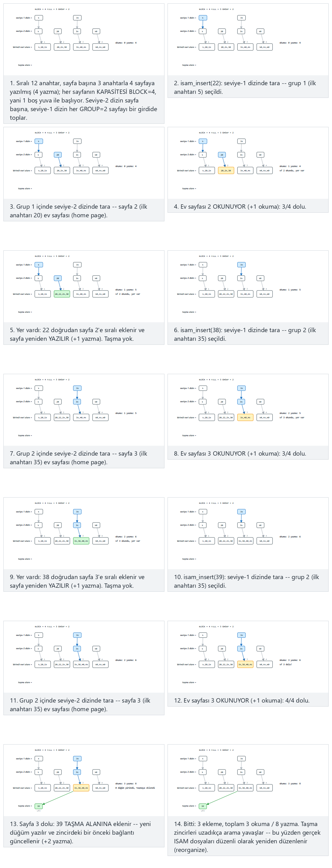Viewport: 332px width, 868px height.
Task: Click highlighted level-1 node 35 in step 6 diagram
Action: coord(241,265)
